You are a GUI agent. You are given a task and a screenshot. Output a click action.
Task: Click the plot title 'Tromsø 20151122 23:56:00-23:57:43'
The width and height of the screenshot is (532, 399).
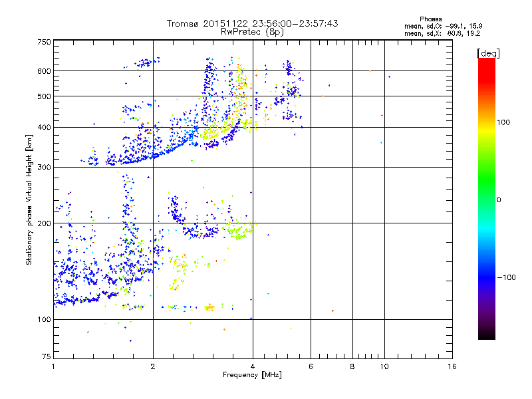[x=252, y=23]
